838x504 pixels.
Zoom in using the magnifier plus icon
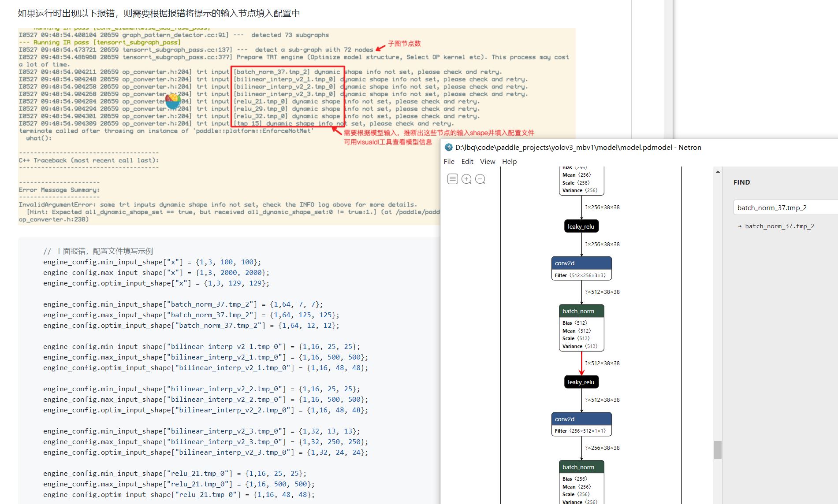pyautogui.click(x=466, y=179)
